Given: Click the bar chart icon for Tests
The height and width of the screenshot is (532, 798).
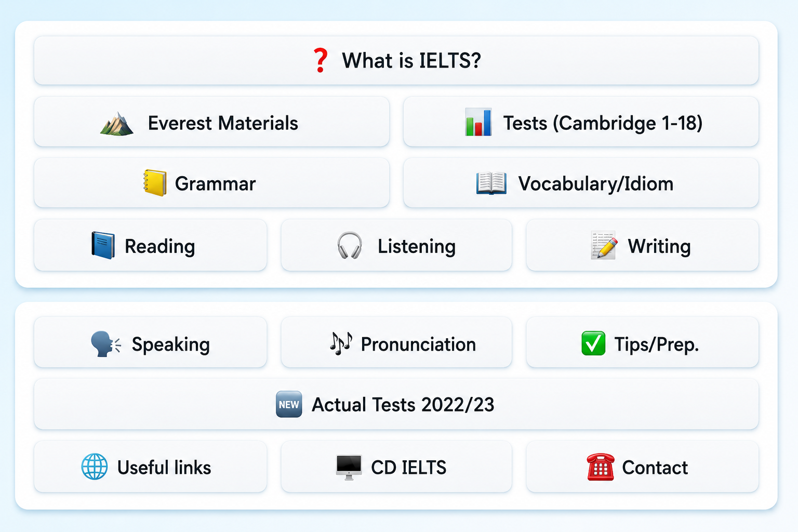Looking at the screenshot, I should click(478, 123).
